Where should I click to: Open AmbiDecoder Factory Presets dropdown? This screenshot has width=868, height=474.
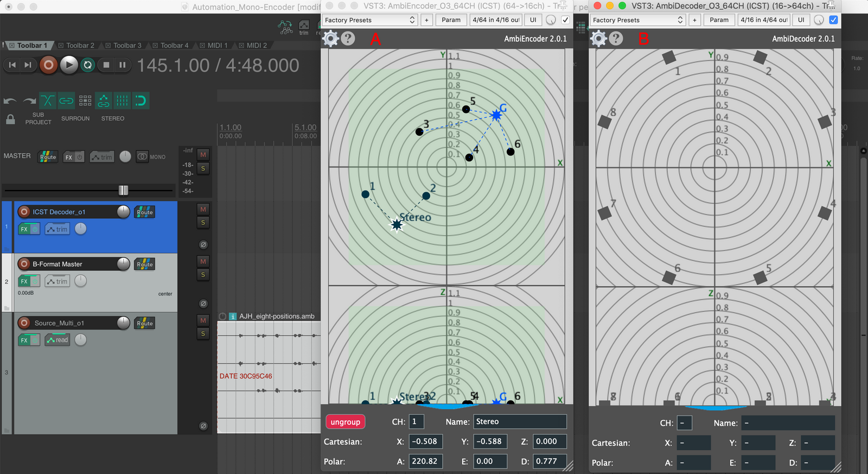tap(638, 20)
